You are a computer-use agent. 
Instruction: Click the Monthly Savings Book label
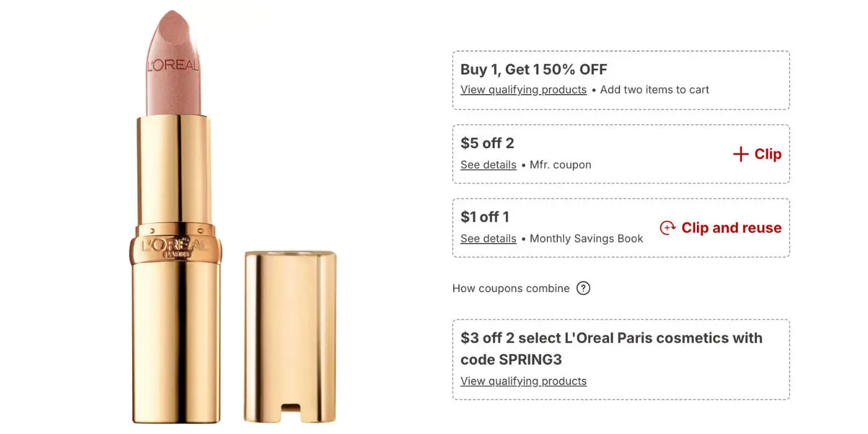click(x=586, y=239)
